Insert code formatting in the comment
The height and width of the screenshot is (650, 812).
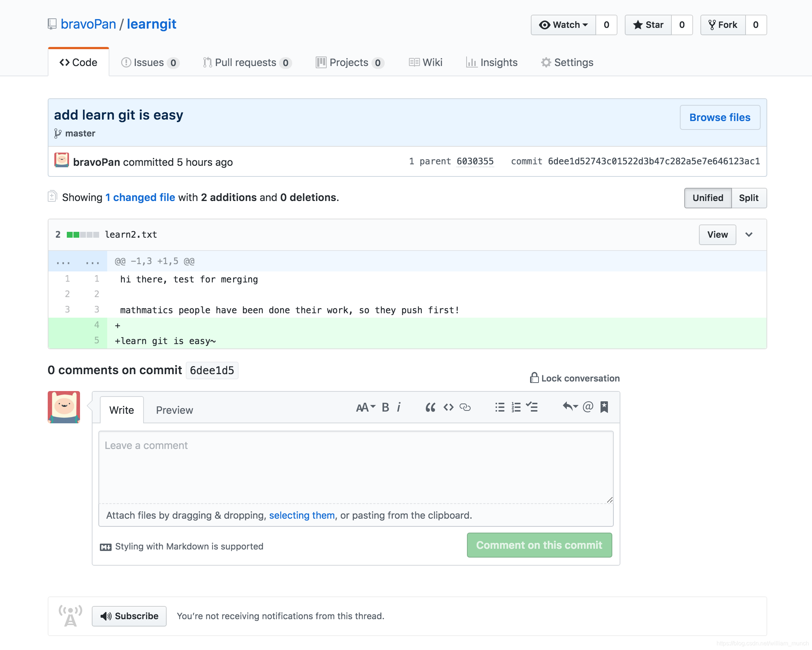pyautogui.click(x=448, y=407)
